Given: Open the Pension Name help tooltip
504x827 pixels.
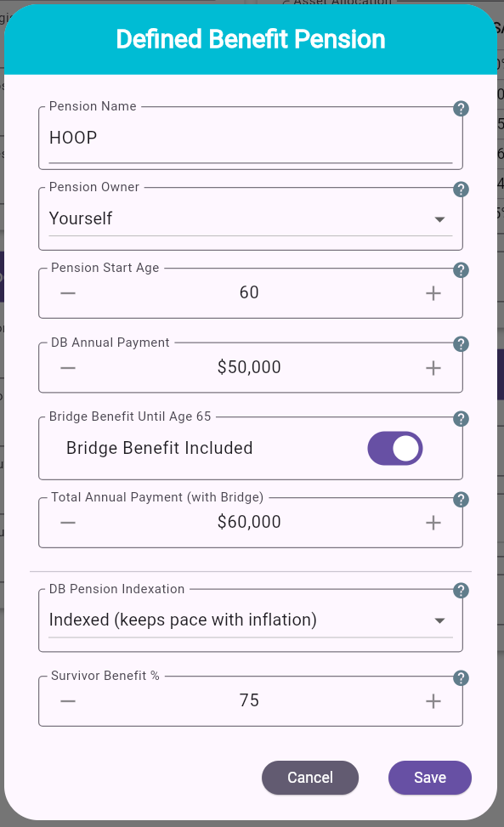Looking at the screenshot, I should click(x=461, y=109).
